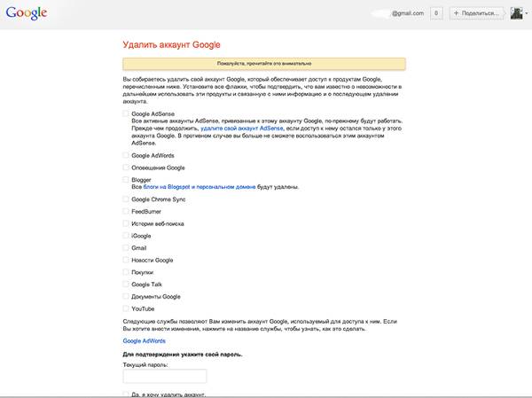Check the История веб-поиска checkbox
532x398 pixels.
point(126,223)
